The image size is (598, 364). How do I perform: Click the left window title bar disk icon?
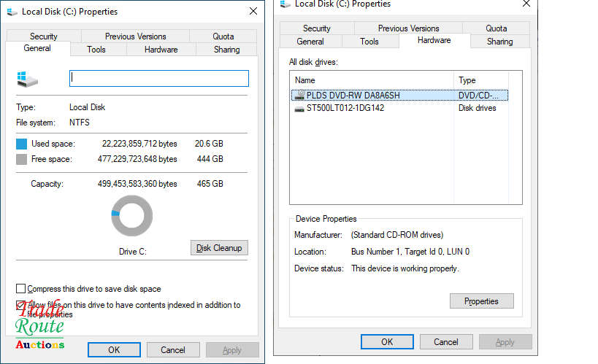[x=12, y=12]
